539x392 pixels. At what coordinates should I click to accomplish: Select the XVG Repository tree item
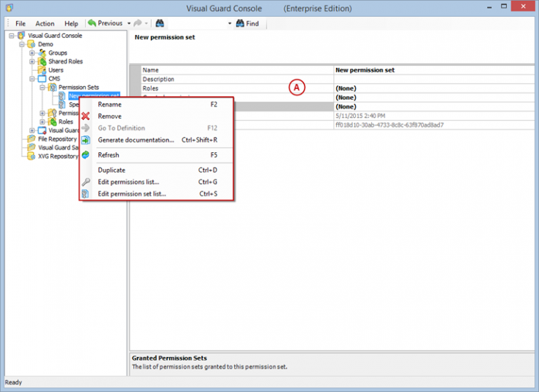point(58,156)
